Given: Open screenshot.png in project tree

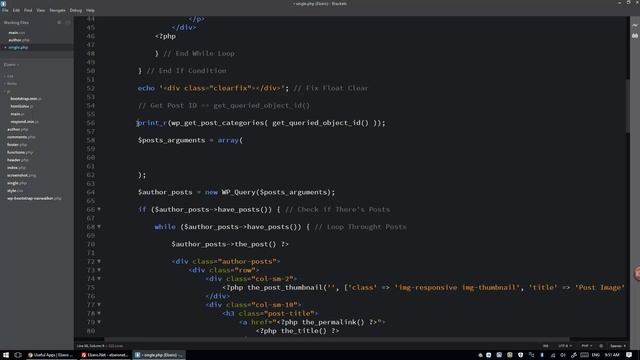Looking at the screenshot, I should click(x=22, y=176).
